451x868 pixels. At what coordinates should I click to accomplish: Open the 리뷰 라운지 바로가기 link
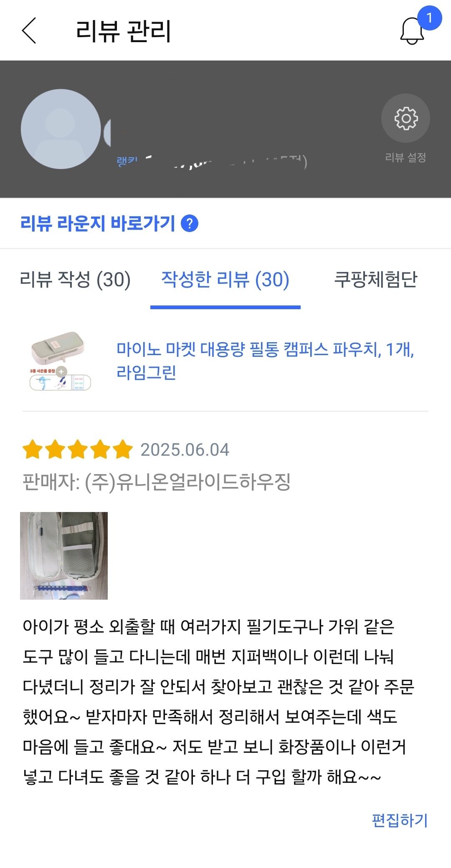click(x=98, y=223)
